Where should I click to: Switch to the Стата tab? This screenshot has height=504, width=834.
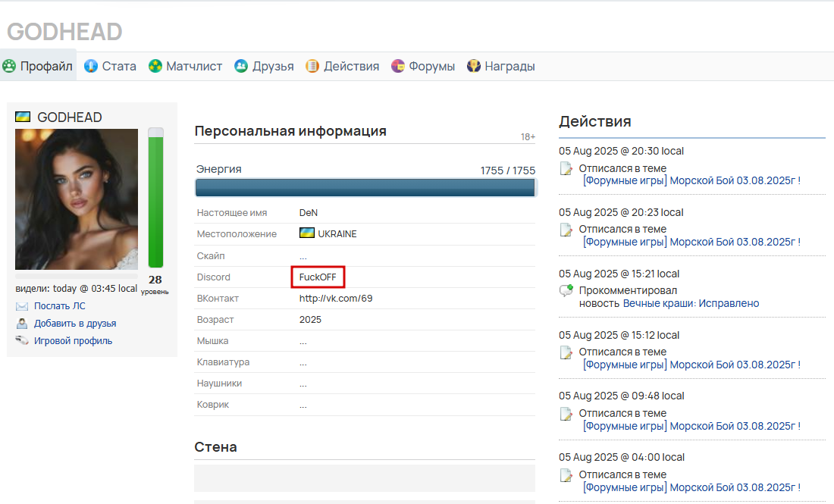[x=110, y=66]
